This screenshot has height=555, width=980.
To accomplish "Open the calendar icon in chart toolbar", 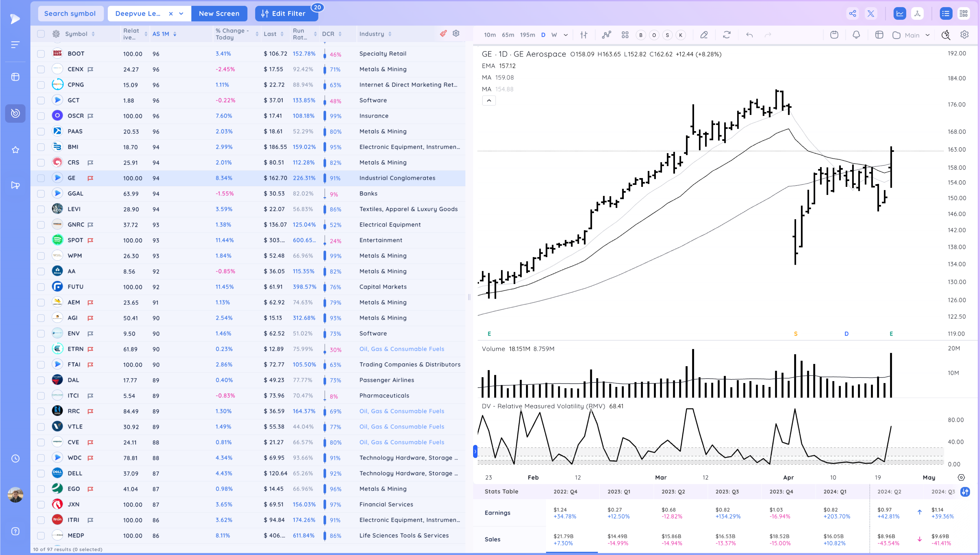I will click(834, 35).
